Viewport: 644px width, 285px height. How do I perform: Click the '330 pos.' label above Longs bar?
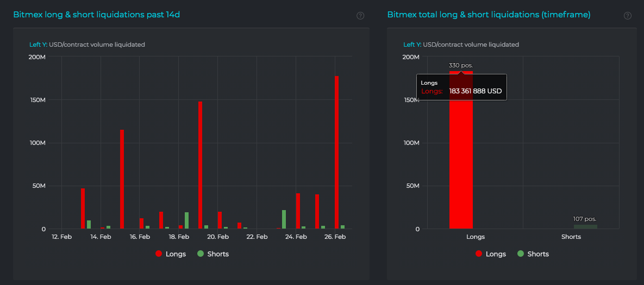(x=461, y=65)
